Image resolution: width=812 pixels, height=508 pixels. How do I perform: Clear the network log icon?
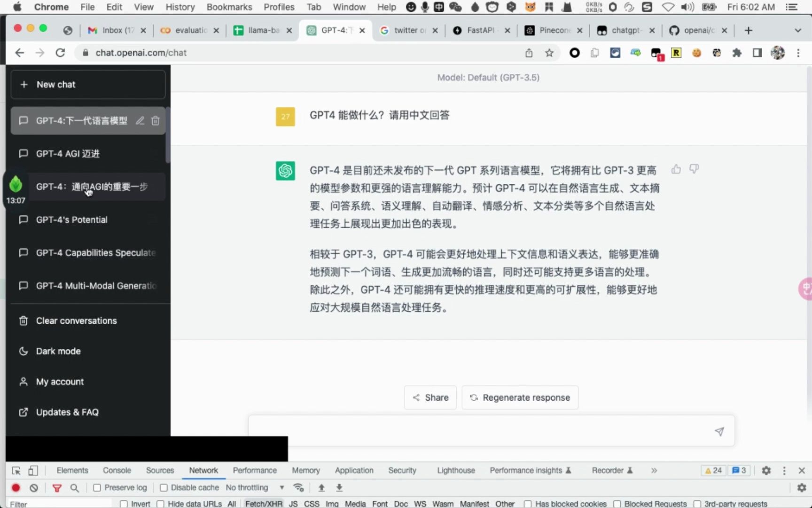(x=34, y=488)
